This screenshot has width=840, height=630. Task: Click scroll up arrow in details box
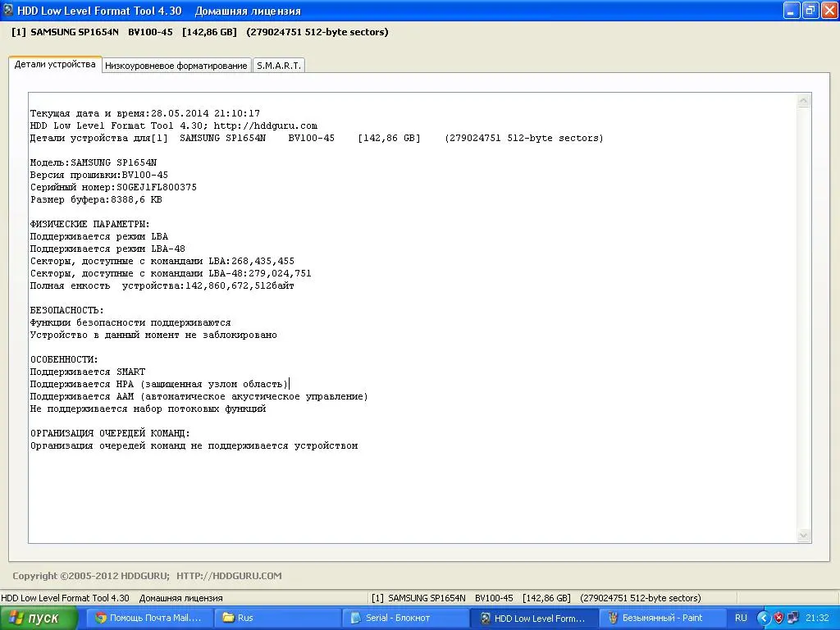[x=803, y=101]
